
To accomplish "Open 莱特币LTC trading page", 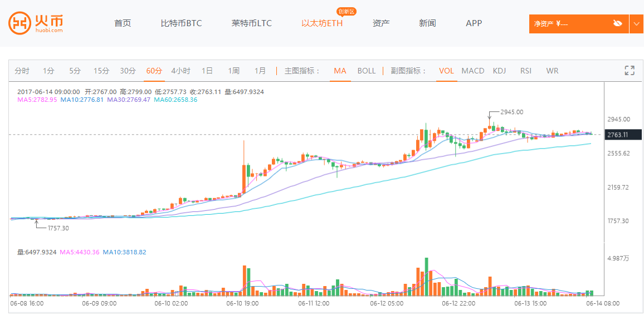I will coord(252,23).
